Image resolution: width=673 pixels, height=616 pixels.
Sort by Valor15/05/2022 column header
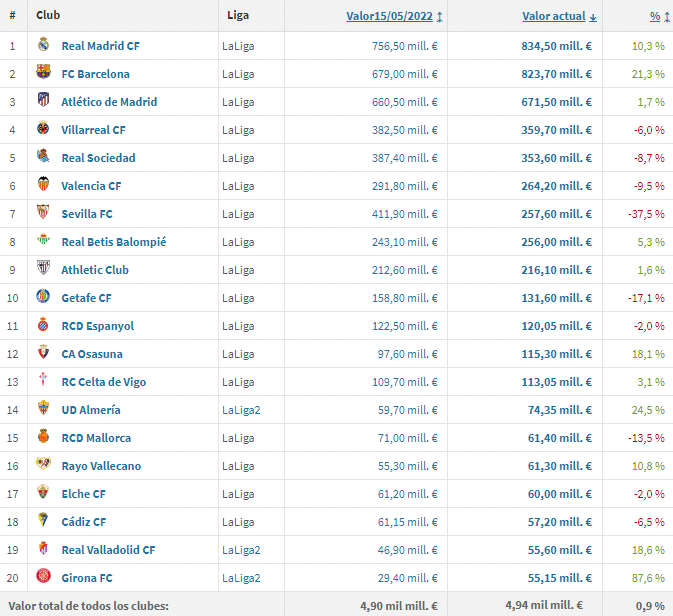pyautogui.click(x=389, y=16)
